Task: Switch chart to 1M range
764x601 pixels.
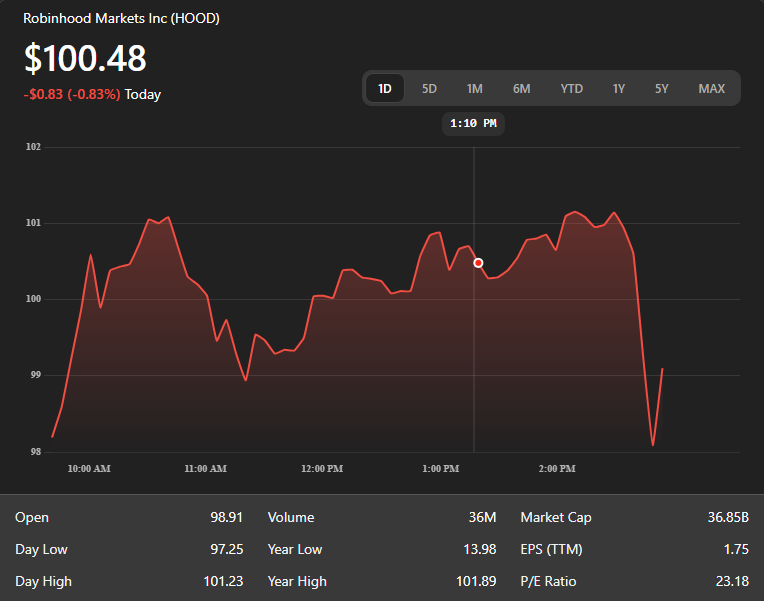Action: (x=475, y=89)
